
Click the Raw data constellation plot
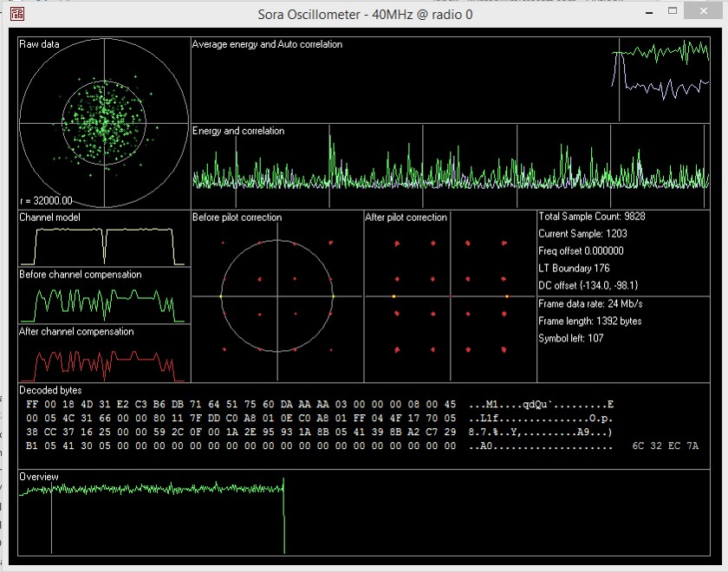click(104, 121)
